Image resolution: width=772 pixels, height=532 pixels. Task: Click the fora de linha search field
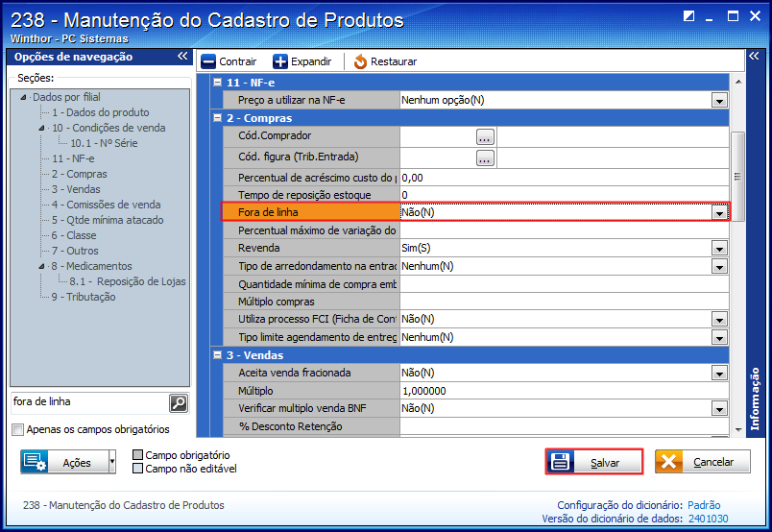pos(90,402)
